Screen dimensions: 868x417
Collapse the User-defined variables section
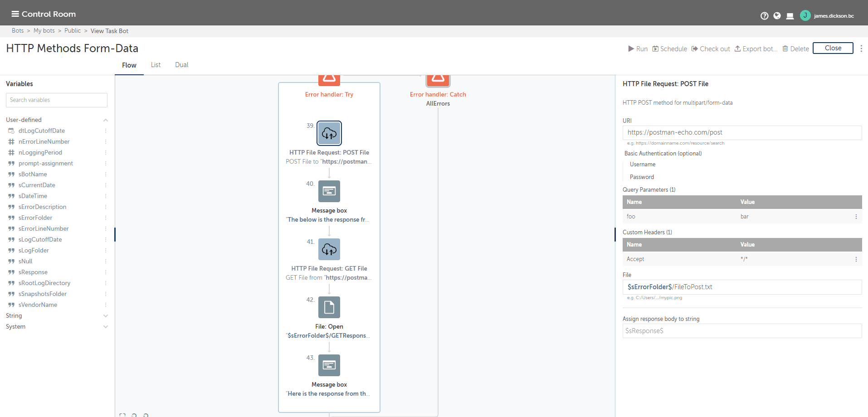106,120
